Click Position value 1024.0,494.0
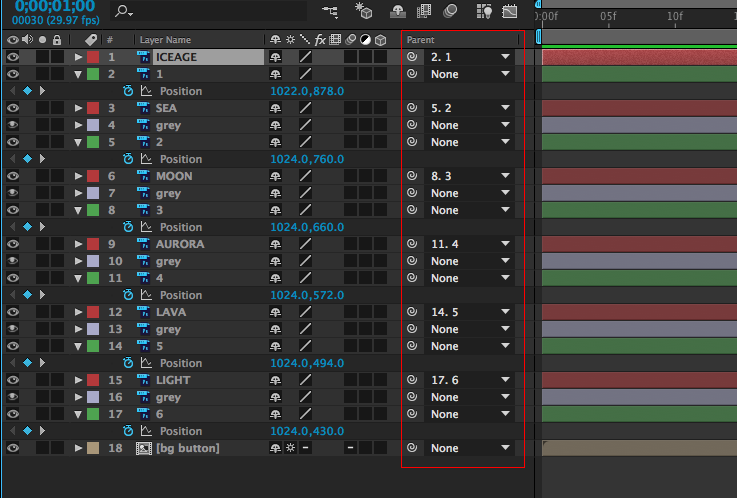737x498 pixels. pos(307,363)
